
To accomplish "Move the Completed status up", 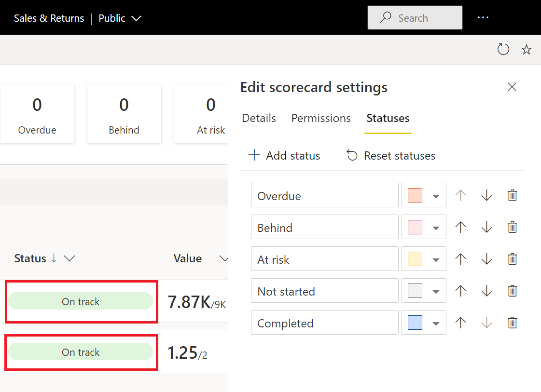I will [x=460, y=323].
